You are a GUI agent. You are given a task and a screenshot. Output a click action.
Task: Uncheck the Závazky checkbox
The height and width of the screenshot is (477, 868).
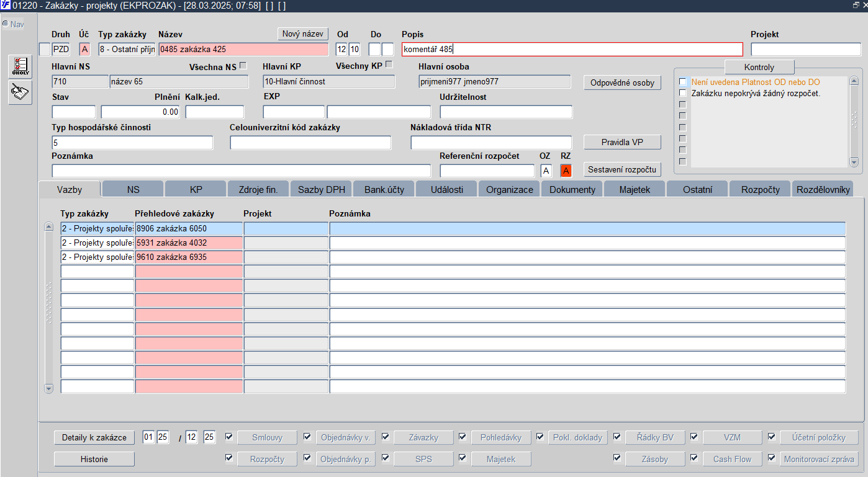coord(386,437)
